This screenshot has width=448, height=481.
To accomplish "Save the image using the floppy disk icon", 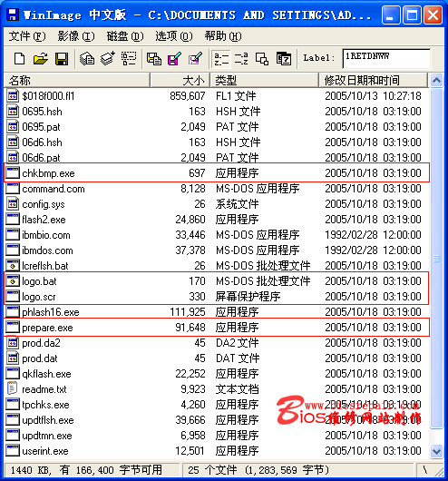I will [62, 58].
